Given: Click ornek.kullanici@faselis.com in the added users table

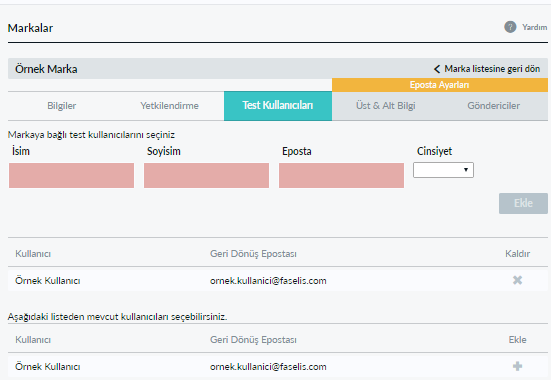Looking at the screenshot, I should 268,281.
